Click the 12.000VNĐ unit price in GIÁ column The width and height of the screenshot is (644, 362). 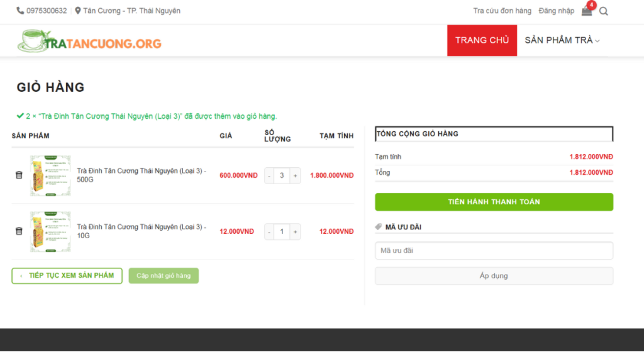point(236,231)
